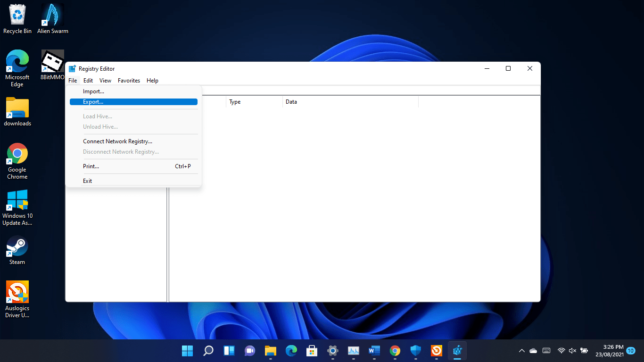The image size is (644, 362).
Task: Select Export from the File menu
Action: (x=94, y=101)
